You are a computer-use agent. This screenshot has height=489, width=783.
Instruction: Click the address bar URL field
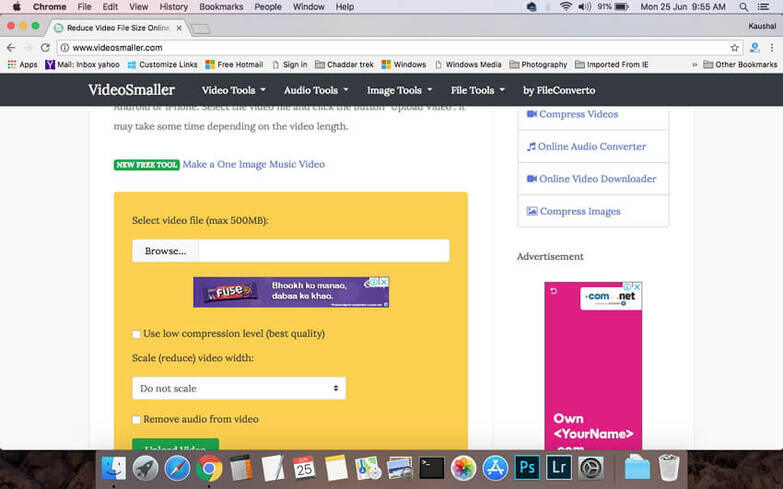(x=399, y=47)
